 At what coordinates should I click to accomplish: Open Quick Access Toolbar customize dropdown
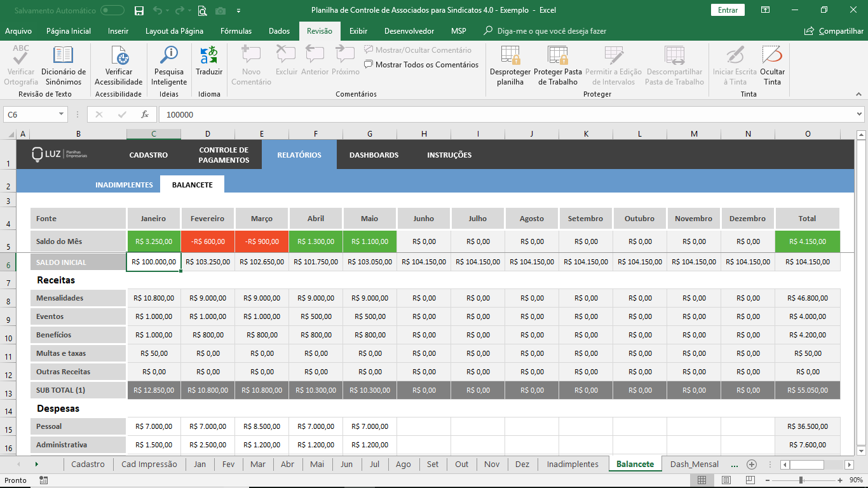[238, 11]
